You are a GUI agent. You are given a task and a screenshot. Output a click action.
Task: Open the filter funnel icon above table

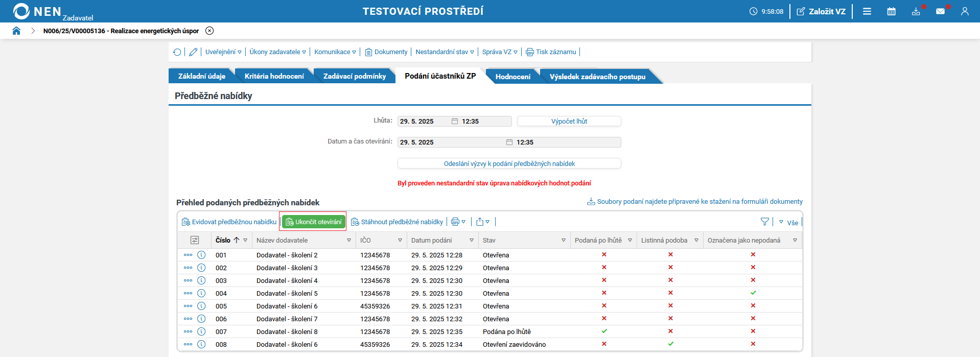(764, 222)
